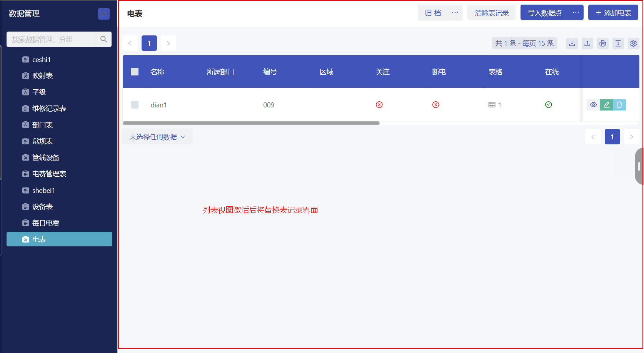Click the 表格 column header

pos(496,72)
